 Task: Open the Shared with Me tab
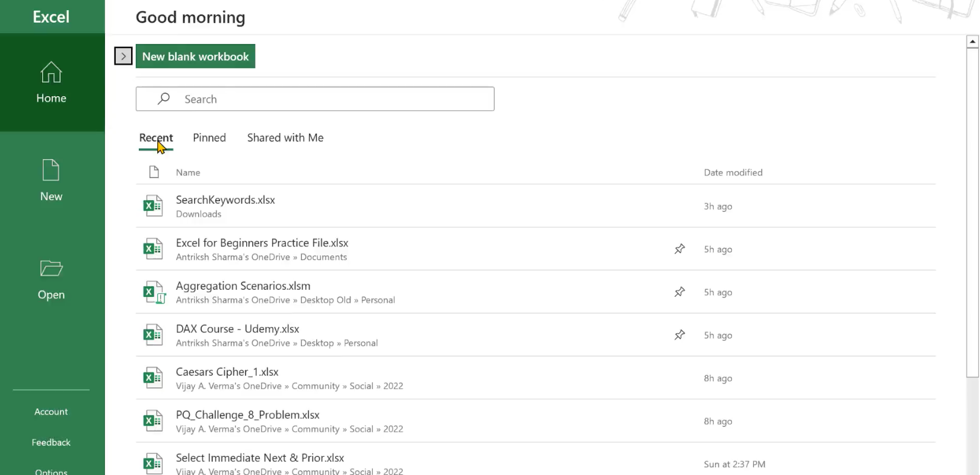tap(285, 138)
